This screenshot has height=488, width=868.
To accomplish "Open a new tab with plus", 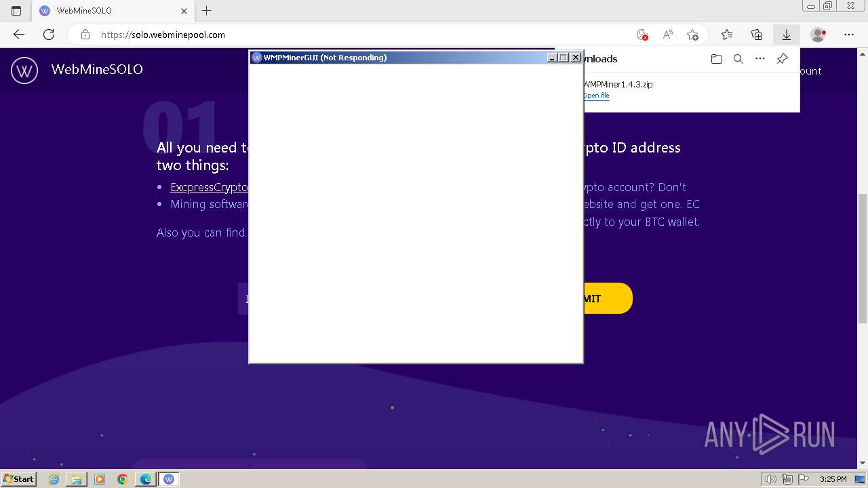I will click(x=207, y=11).
